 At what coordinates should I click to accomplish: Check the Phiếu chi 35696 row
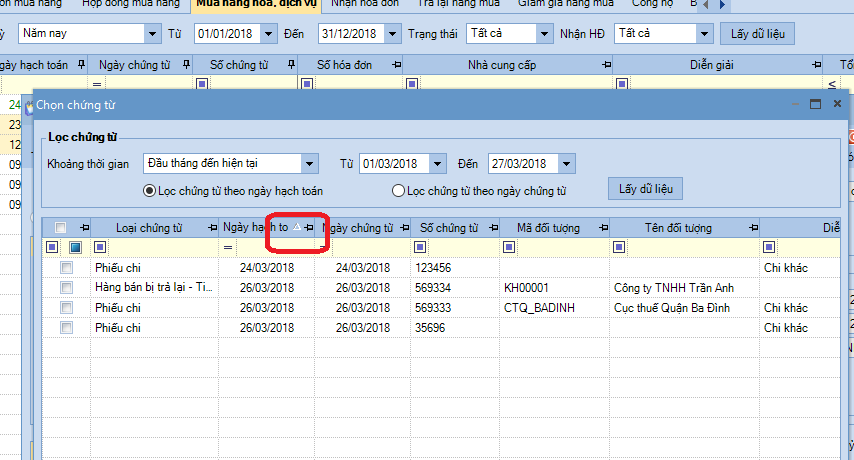[66, 328]
